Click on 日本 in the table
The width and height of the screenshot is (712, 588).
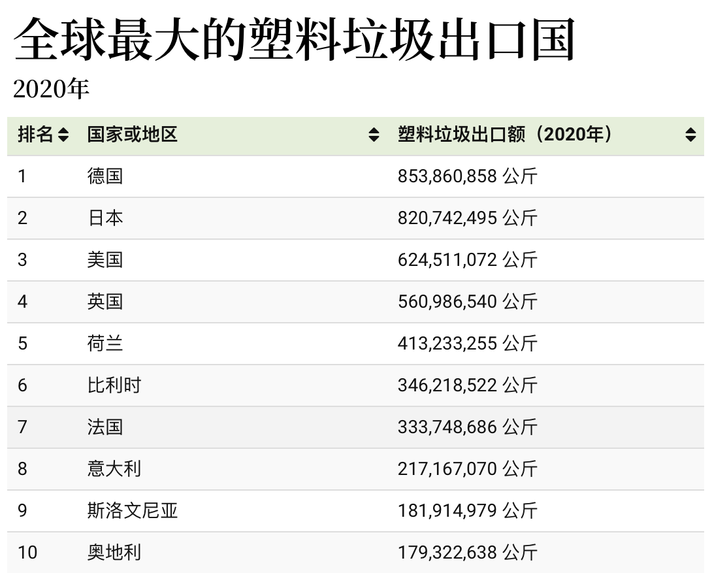pos(105,218)
